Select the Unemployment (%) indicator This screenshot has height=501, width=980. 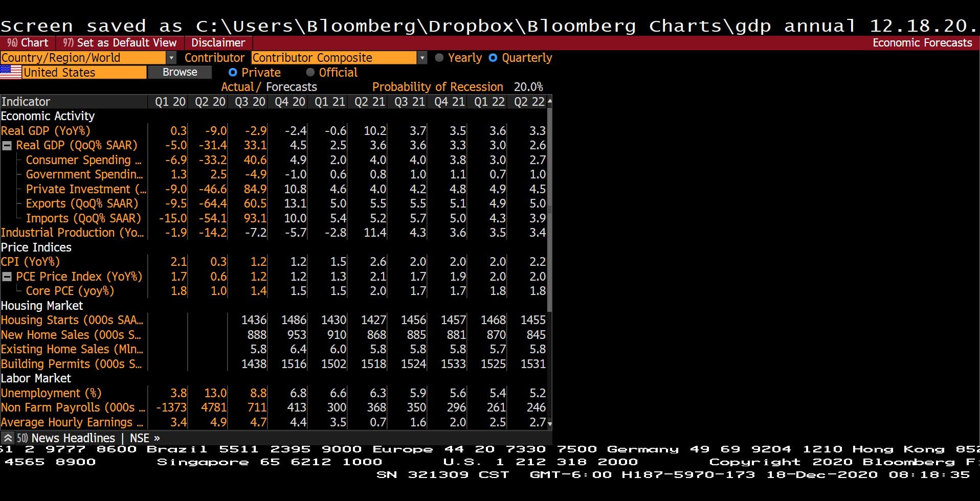pos(51,393)
